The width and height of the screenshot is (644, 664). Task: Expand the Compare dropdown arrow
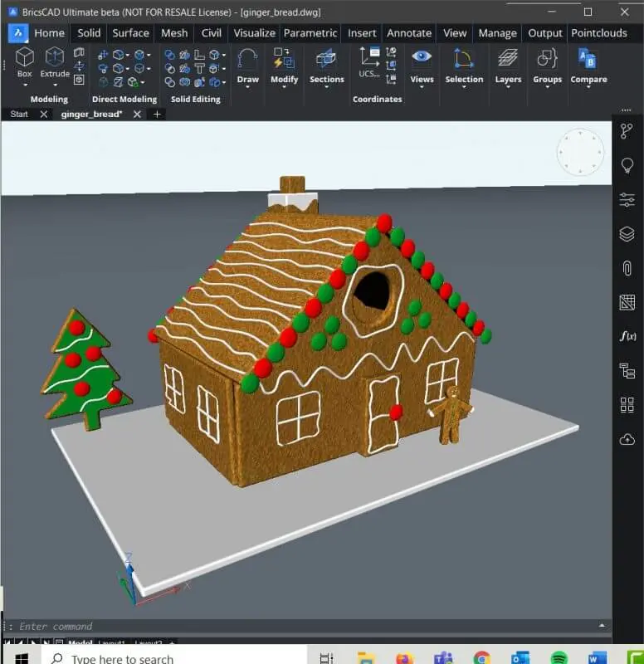[588, 87]
